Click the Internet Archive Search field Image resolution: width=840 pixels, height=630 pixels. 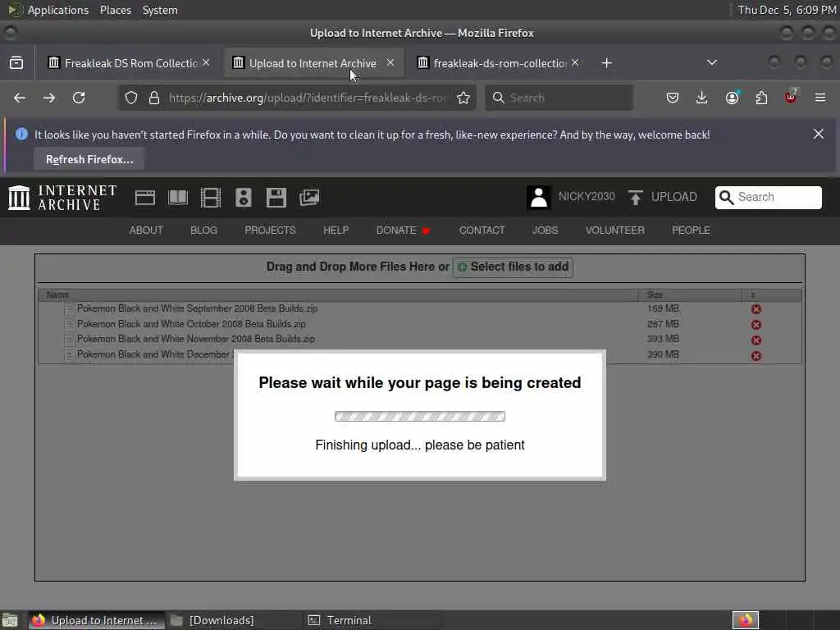(768, 197)
